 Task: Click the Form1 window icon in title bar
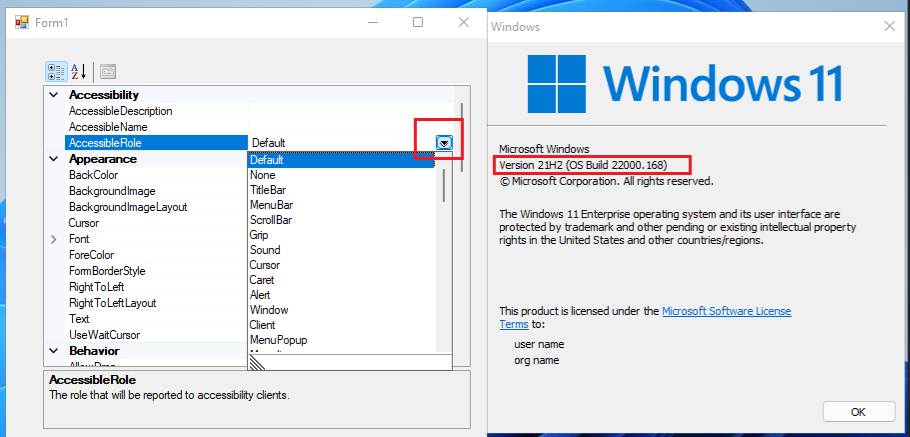22,23
